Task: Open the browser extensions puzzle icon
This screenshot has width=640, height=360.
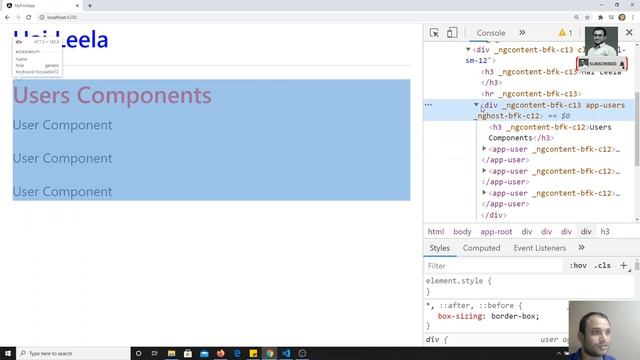Action: [600, 17]
